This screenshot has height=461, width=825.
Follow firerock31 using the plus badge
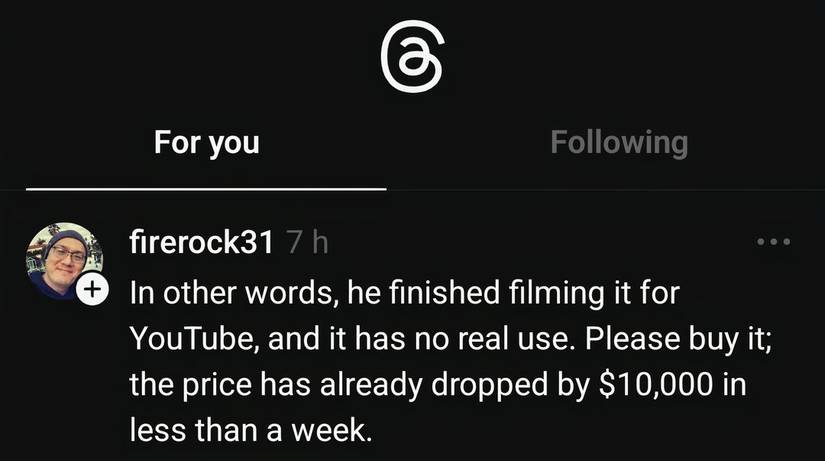92,289
